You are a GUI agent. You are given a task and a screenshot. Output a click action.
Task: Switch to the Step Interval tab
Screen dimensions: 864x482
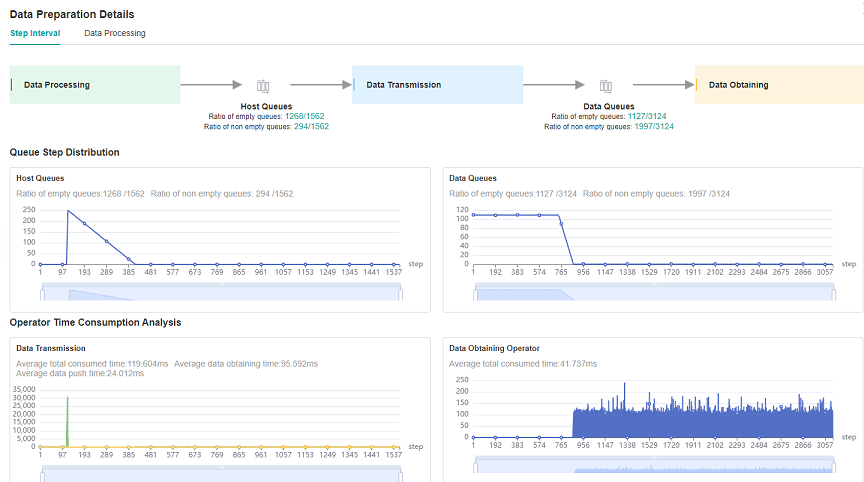[x=35, y=33]
